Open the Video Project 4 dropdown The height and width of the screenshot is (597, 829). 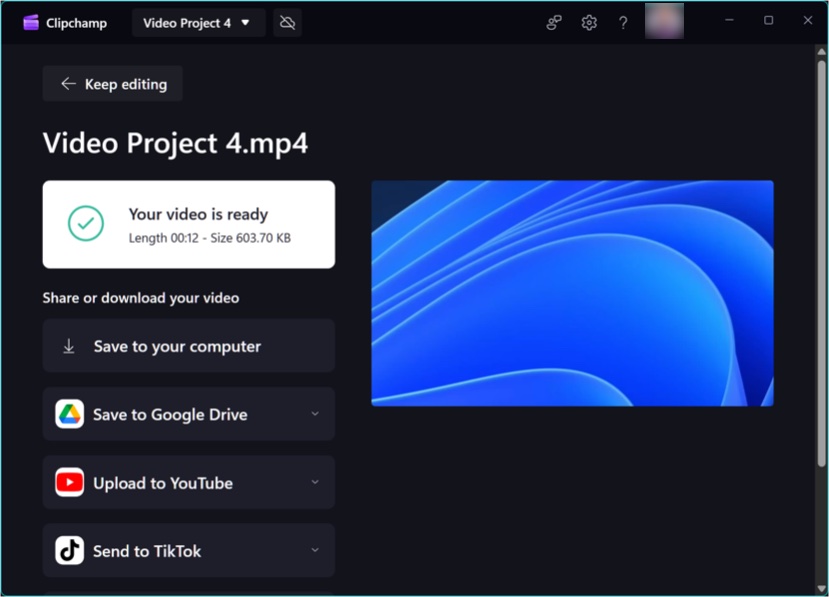(x=198, y=23)
